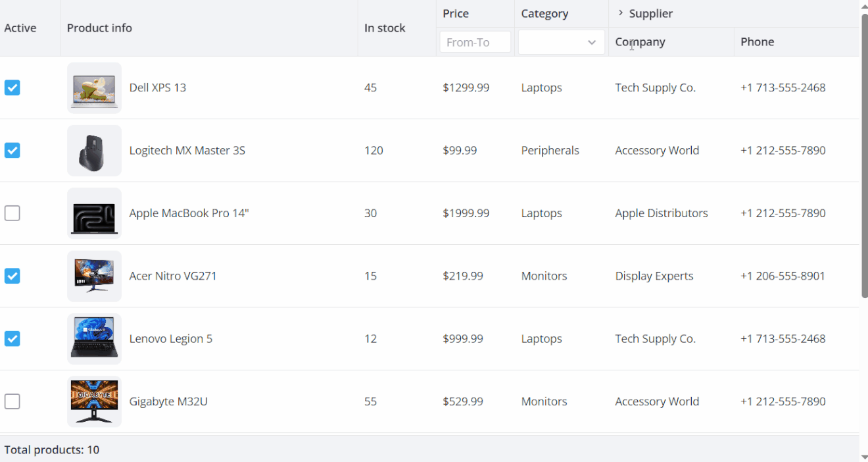Uncheck the Active box for Dell XPS 13
The height and width of the screenshot is (462, 868).
12,88
